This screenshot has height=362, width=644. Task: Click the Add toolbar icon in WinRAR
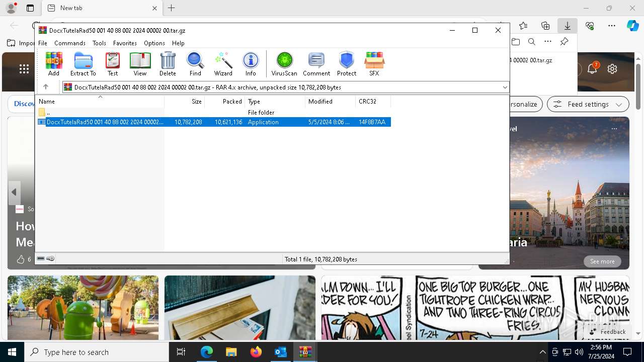54,64
